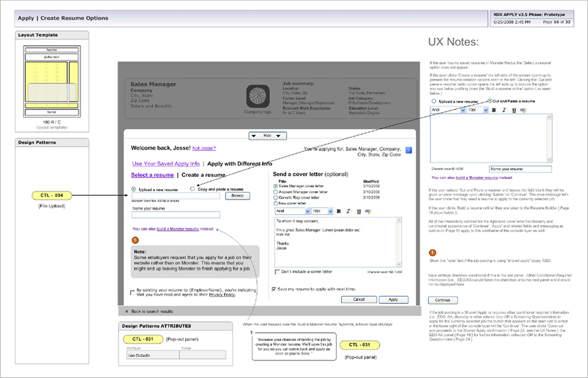This screenshot has height=378, width=588.
Task: Click the blue help question mark icon
Action: coord(409,150)
